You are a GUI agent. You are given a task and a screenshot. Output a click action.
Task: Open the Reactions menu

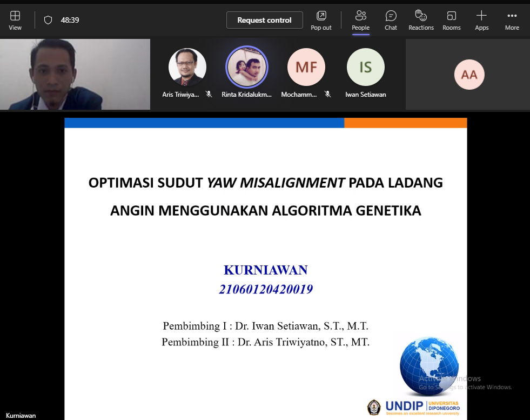click(x=421, y=20)
